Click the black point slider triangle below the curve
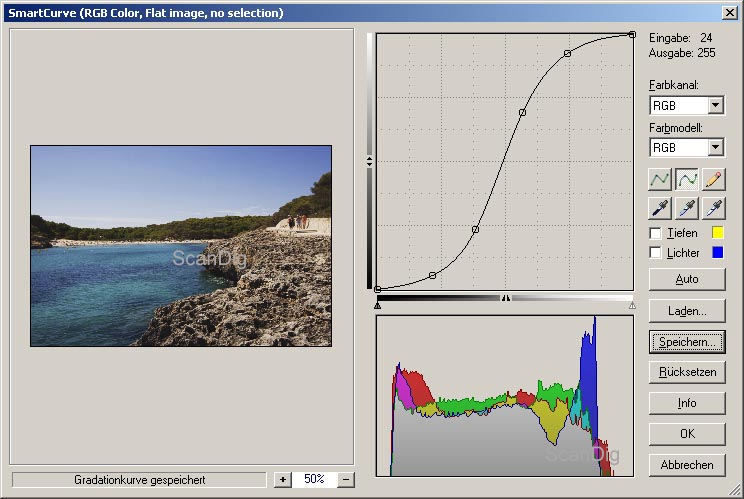Image resolution: width=744 pixels, height=499 pixels. tap(377, 305)
